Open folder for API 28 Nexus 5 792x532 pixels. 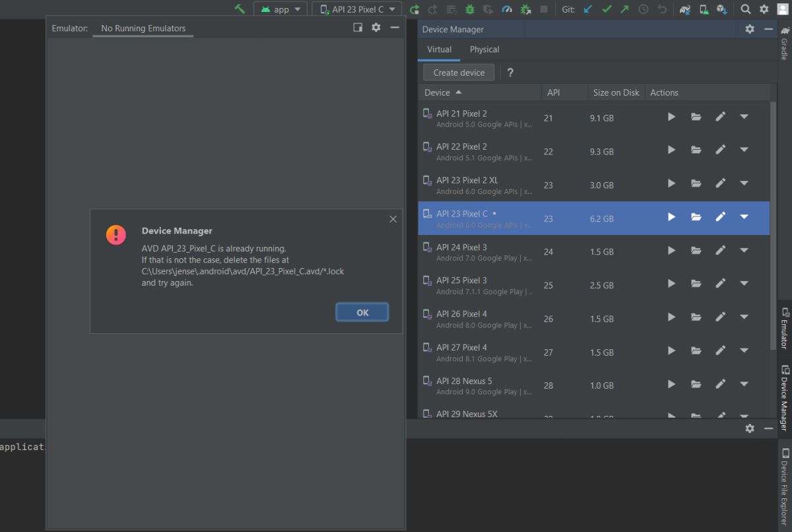pos(696,384)
